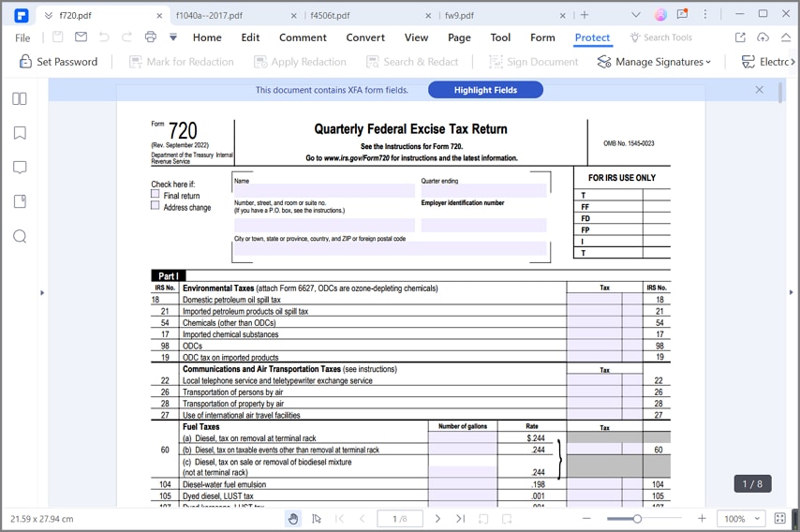Screen dimensions: 800x532
Task: Select the Protect menu tab
Action: pyautogui.click(x=592, y=37)
